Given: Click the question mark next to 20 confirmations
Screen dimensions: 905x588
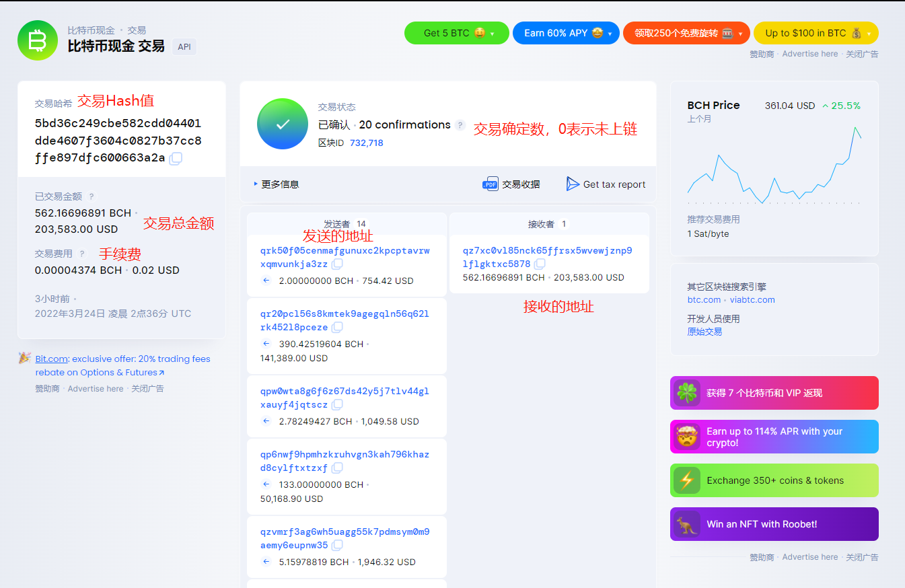Looking at the screenshot, I should click(x=460, y=125).
